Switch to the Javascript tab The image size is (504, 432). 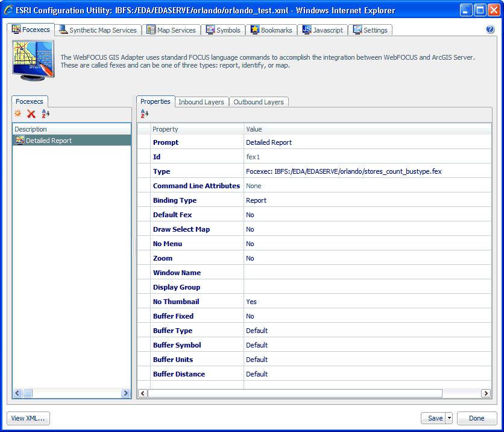click(323, 30)
